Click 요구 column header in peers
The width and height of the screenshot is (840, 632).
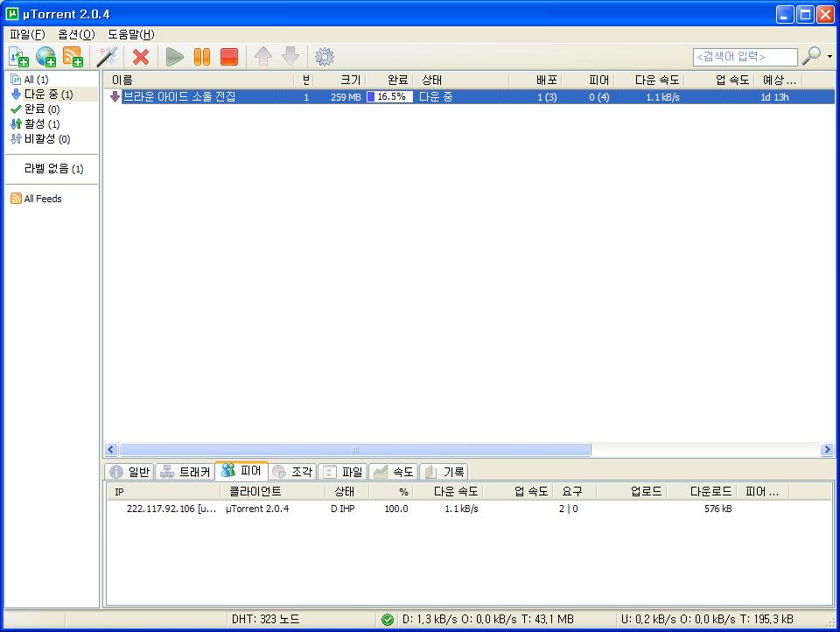(x=574, y=492)
